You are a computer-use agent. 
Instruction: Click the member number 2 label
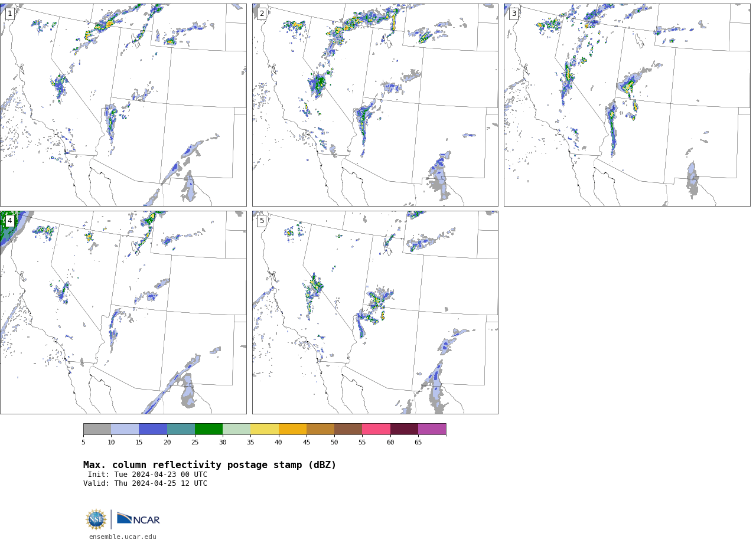click(262, 14)
